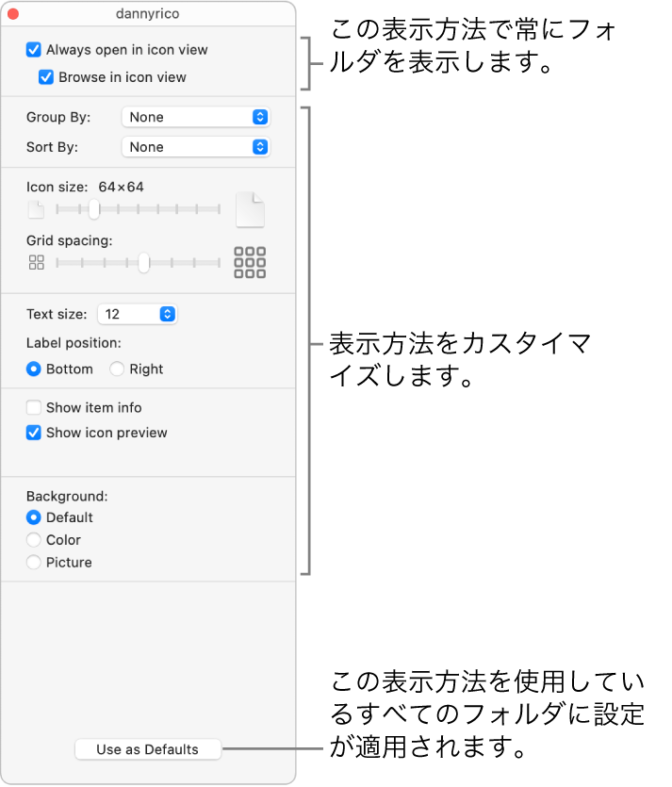The image size is (672, 787).
Task: Choose Default background option
Action: [x=34, y=517]
